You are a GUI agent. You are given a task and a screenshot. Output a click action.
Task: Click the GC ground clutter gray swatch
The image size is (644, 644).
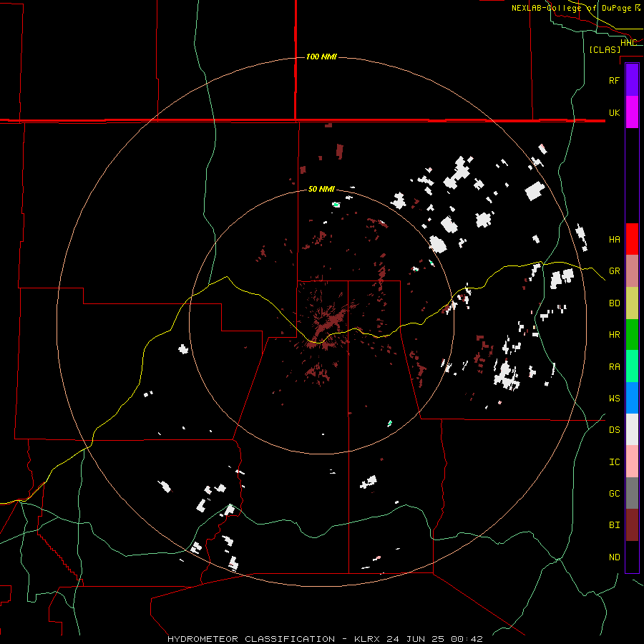[632, 493]
